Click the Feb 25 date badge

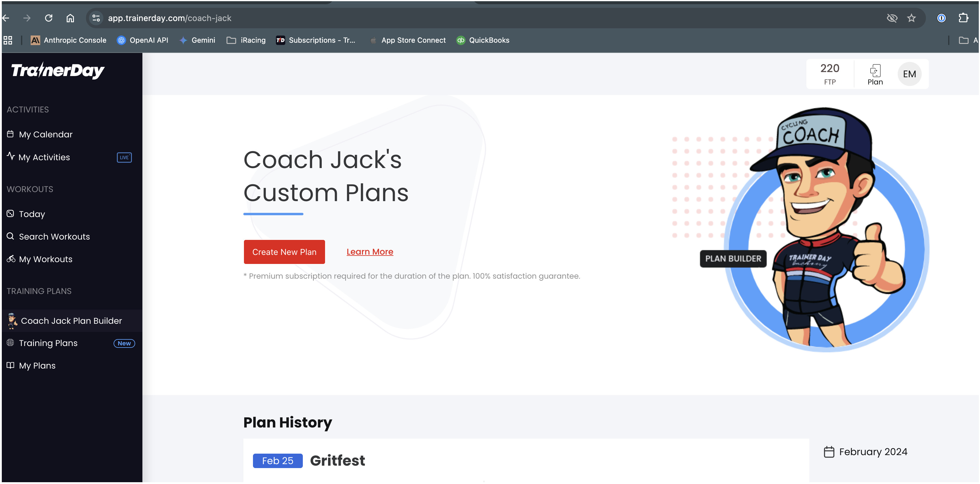(x=278, y=461)
